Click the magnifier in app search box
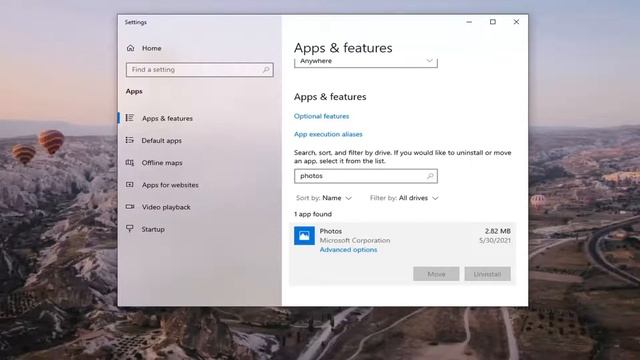 (430, 176)
